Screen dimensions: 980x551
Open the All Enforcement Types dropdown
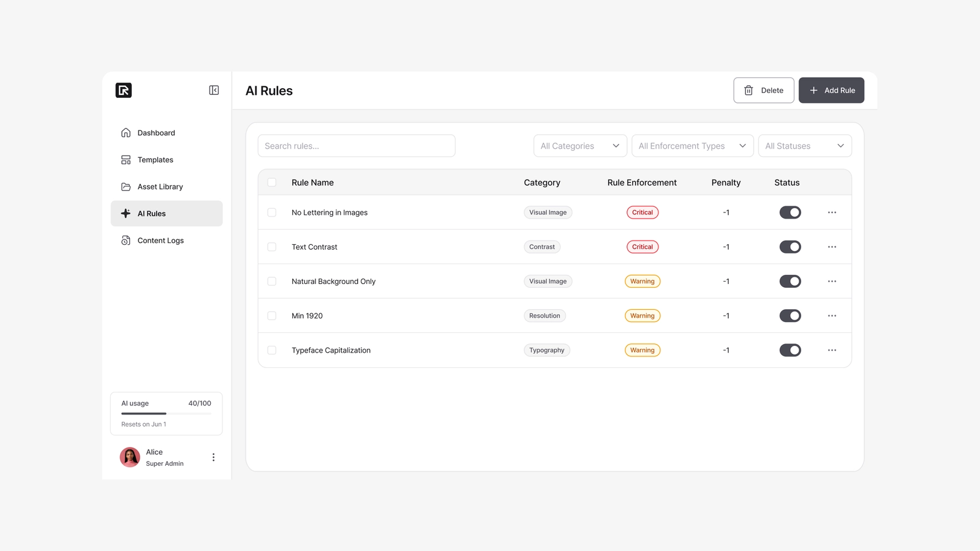(693, 146)
